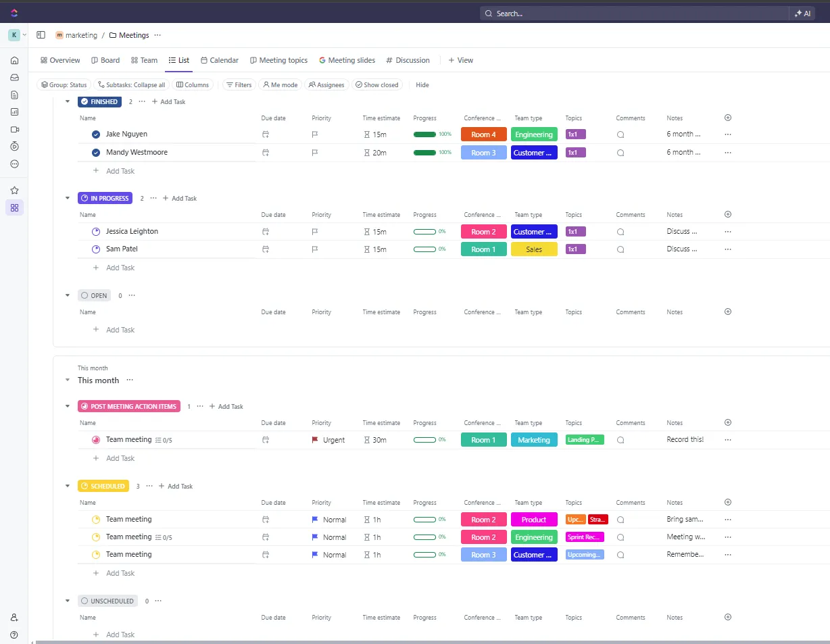Change Sam Patel status circle
Viewport: 830px width, 644px height.
click(96, 249)
